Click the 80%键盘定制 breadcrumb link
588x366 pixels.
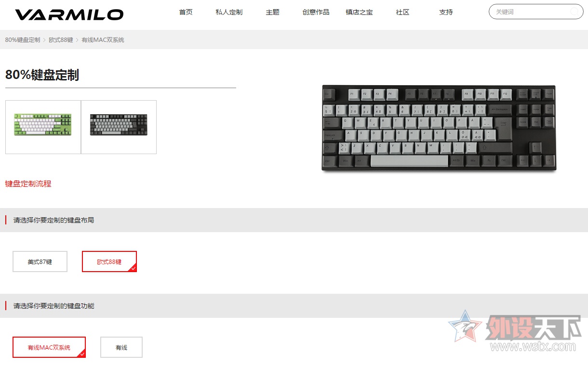click(23, 39)
